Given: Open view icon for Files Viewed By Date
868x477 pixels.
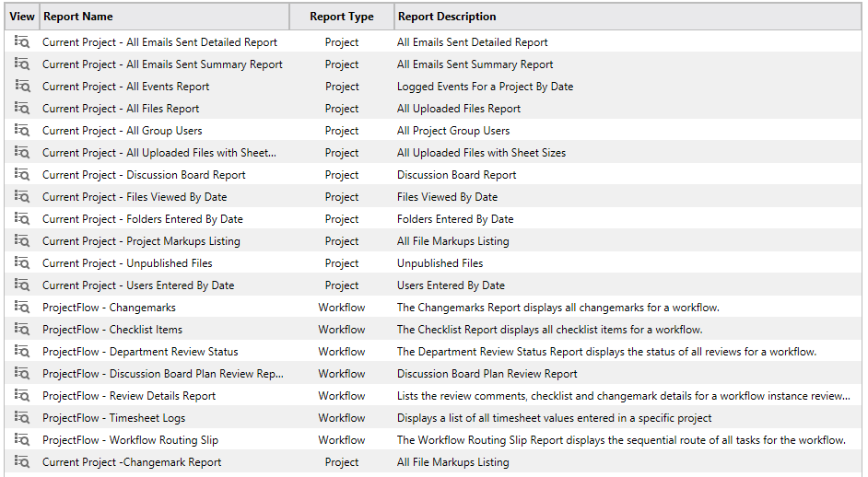Looking at the screenshot, I should [x=21, y=197].
